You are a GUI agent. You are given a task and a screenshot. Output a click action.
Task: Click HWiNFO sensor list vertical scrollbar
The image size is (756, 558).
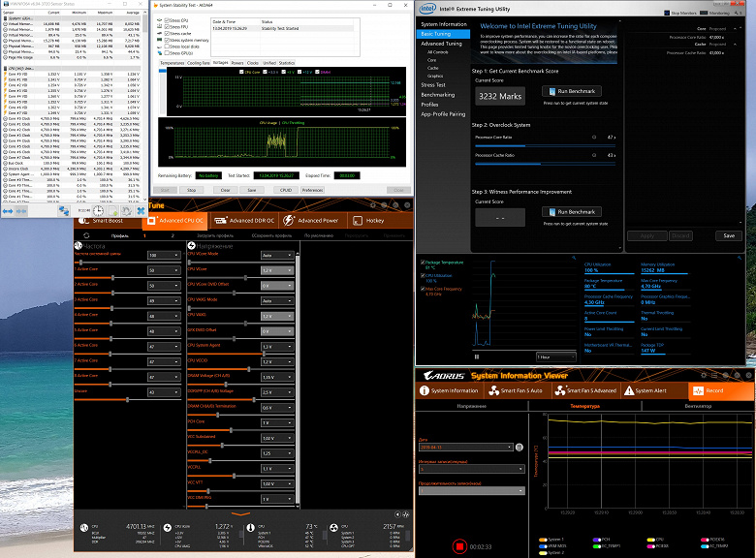point(145,105)
